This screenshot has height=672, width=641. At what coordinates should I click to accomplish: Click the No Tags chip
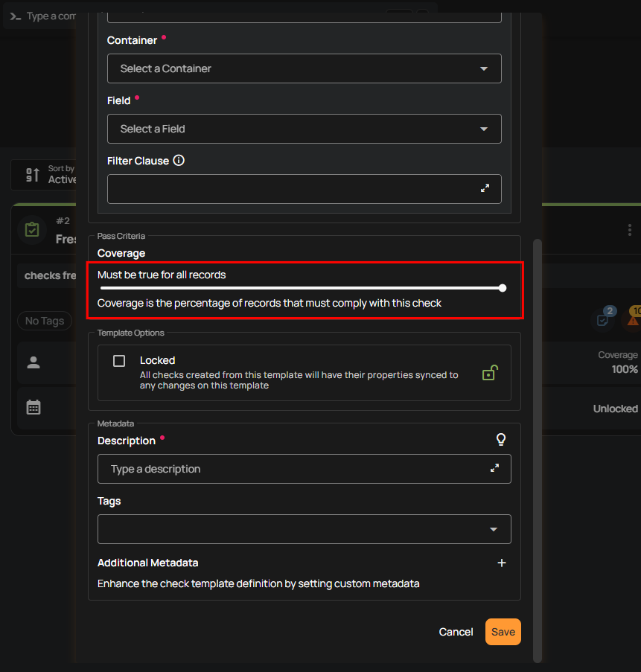coord(45,321)
